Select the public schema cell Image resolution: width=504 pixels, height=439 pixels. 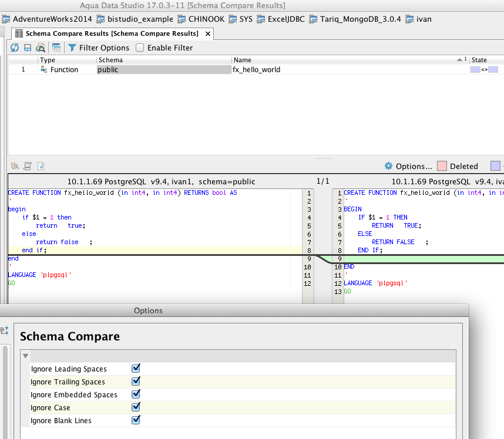point(164,70)
